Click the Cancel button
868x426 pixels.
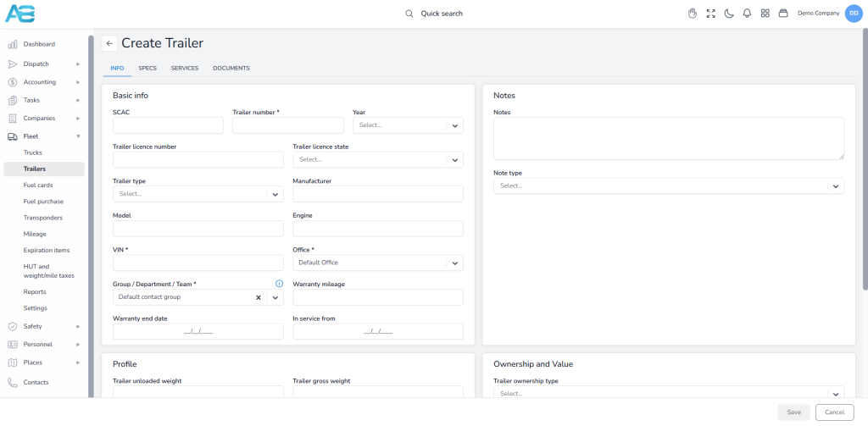[x=834, y=412]
